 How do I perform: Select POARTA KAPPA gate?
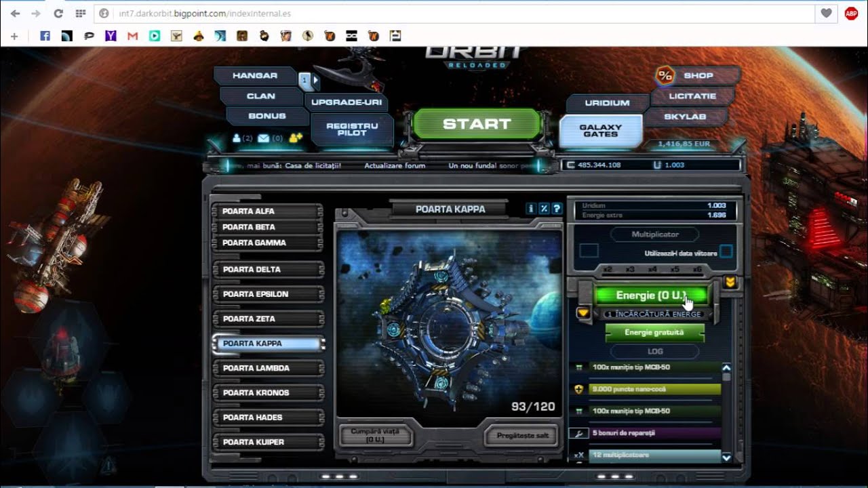click(268, 344)
